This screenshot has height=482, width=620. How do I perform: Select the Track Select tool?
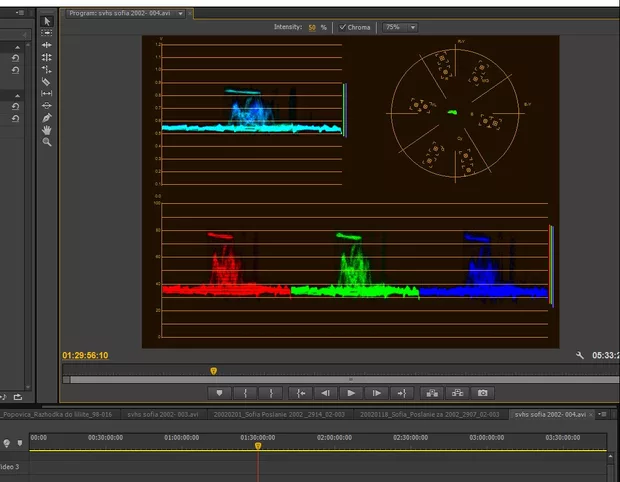click(x=47, y=33)
